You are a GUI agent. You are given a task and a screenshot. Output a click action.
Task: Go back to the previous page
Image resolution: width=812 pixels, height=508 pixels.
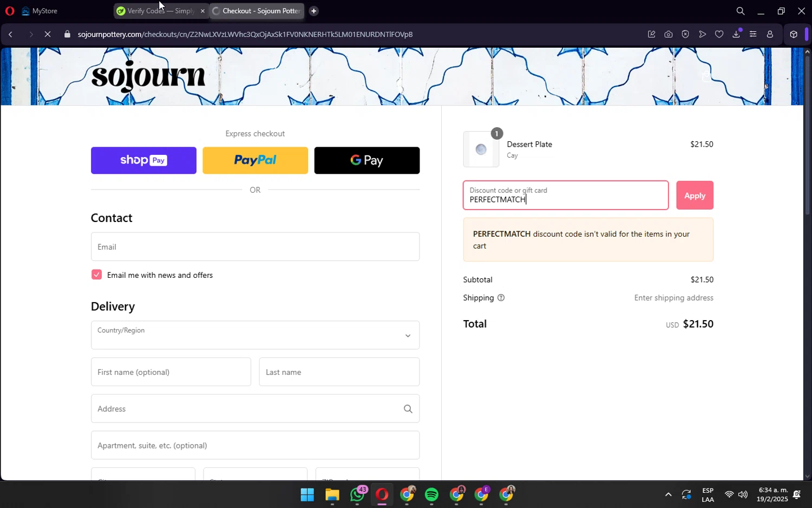pyautogui.click(x=10, y=34)
